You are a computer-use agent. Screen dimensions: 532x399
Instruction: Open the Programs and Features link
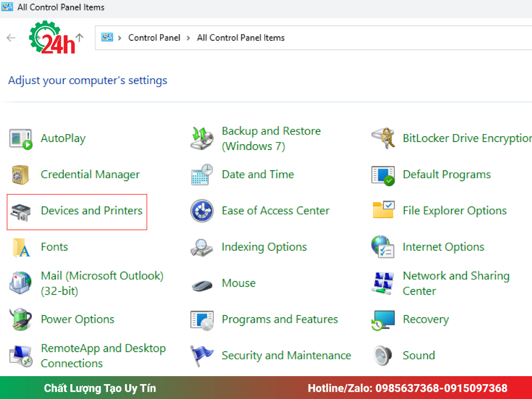pos(280,319)
